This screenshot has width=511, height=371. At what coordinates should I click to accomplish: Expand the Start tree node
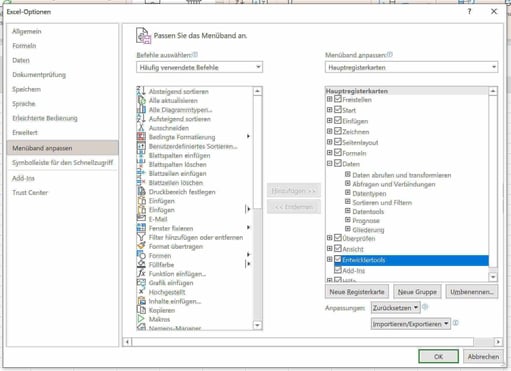pyautogui.click(x=329, y=110)
